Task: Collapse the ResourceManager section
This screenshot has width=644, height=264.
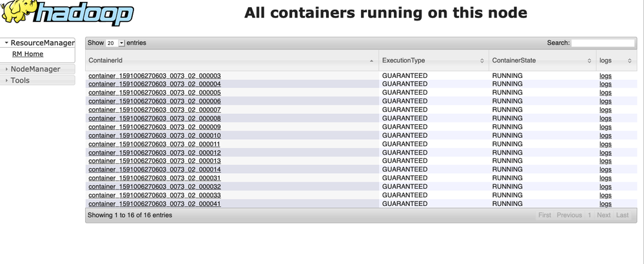Action: click(38, 42)
